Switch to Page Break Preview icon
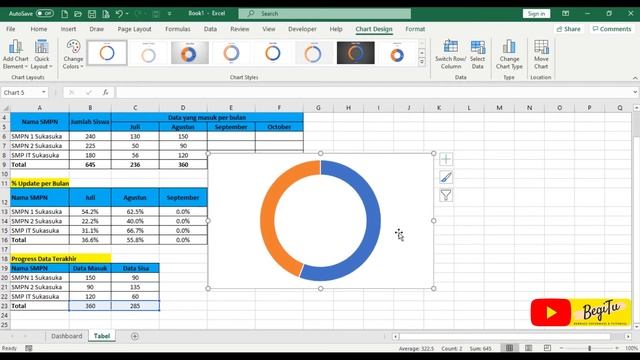 [547, 348]
